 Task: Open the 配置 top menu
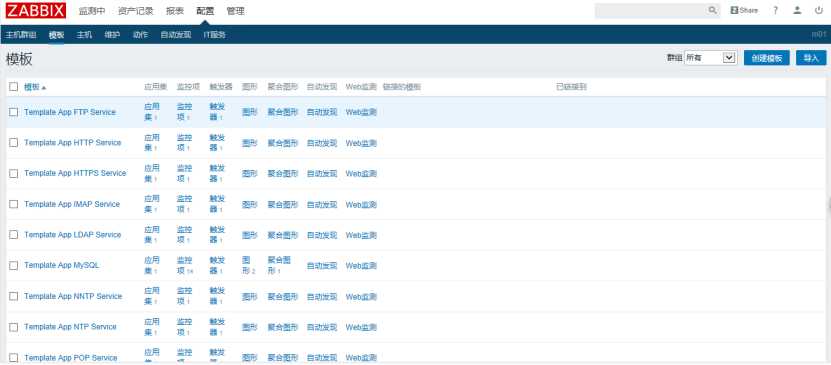(205, 11)
